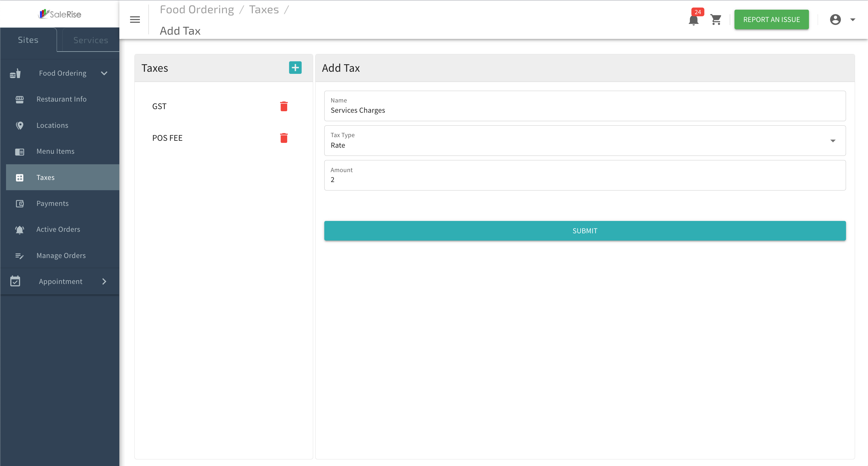Expand the Appointment section

coord(104,281)
